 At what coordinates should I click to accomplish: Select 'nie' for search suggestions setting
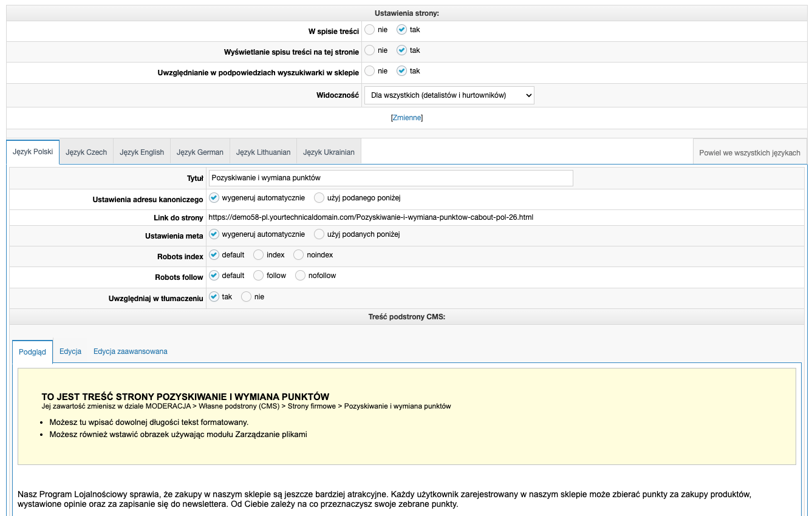pyautogui.click(x=370, y=71)
